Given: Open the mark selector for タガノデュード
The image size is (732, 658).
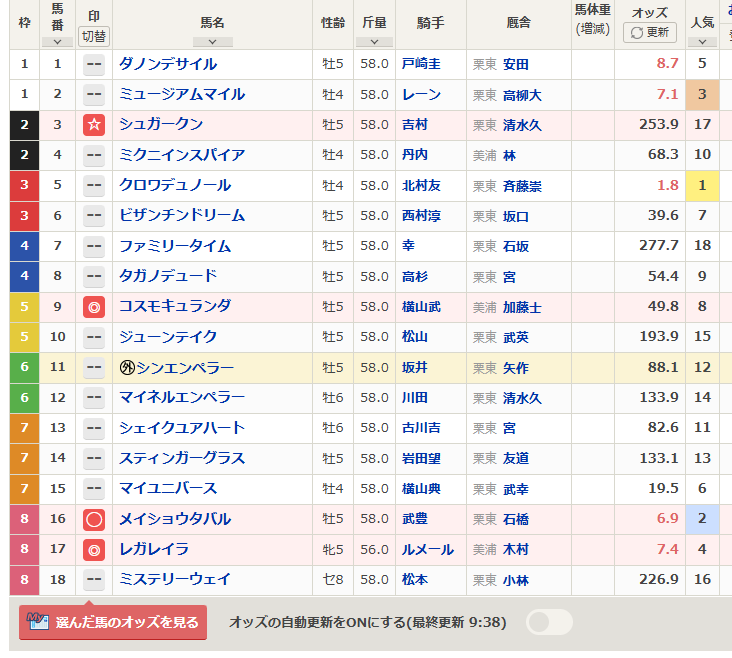Looking at the screenshot, I should (94, 276).
